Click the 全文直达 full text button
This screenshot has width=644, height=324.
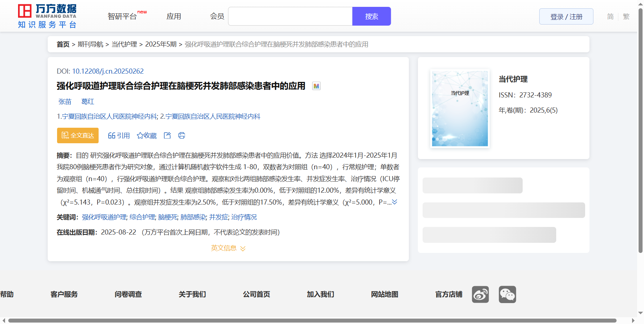coord(78,136)
